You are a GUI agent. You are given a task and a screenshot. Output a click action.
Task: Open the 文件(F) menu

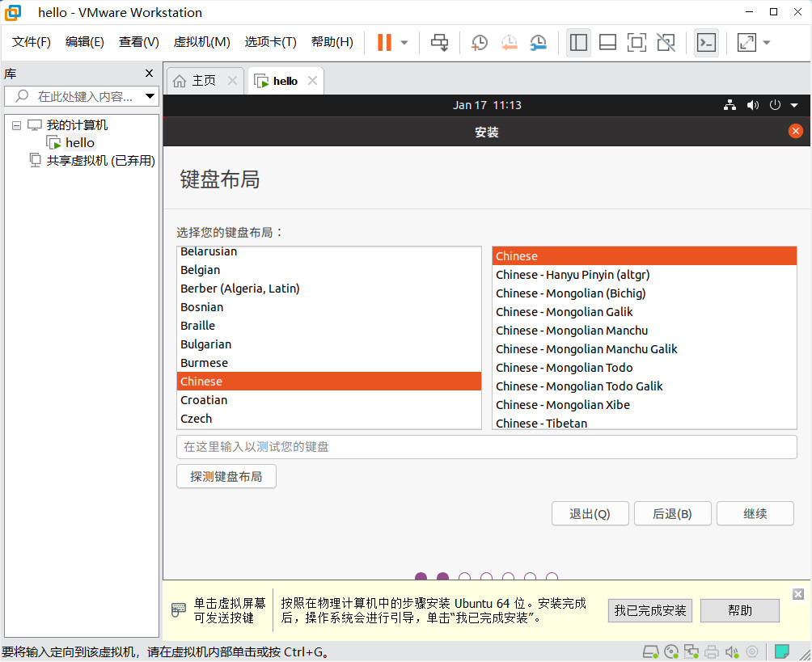[x=31, y=42]
